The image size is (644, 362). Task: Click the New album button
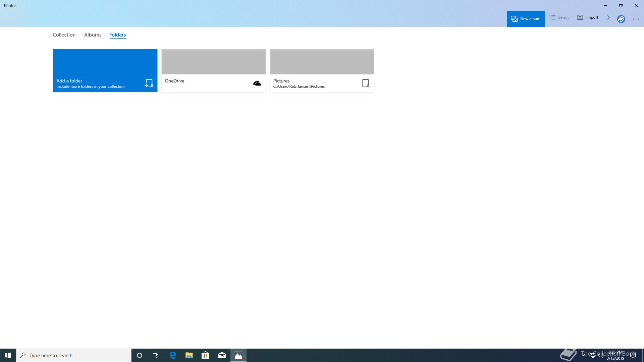pos(526,18)
